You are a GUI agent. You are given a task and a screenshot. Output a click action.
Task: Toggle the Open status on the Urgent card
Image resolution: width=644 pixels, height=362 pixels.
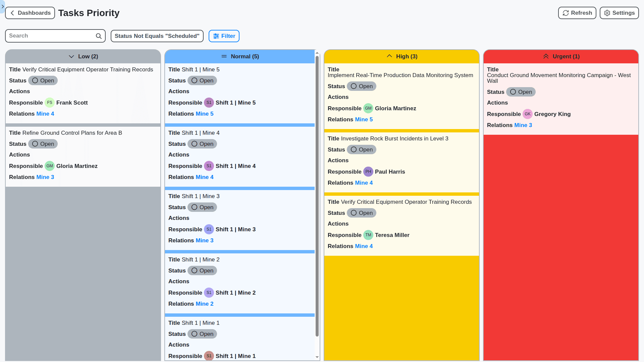click(521, 92)
